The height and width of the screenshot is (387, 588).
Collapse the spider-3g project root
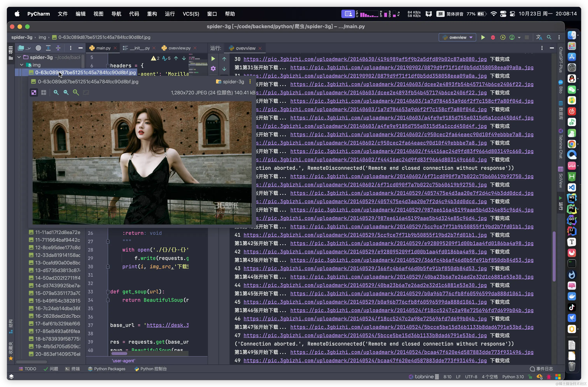coord(19,57)
